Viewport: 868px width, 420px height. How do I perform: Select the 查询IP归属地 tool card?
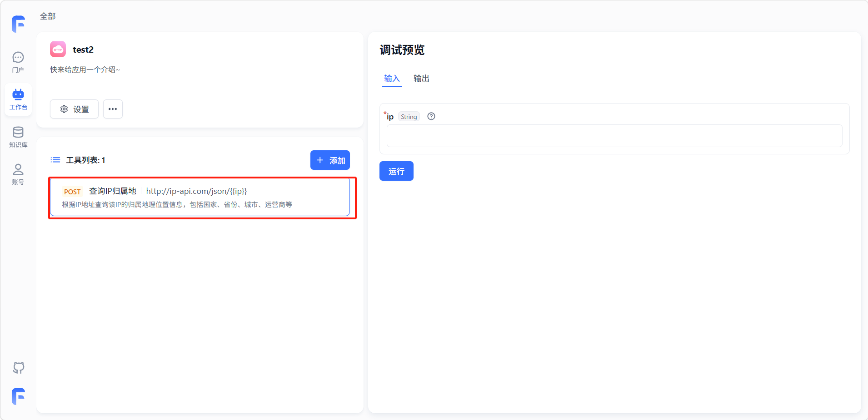[200, 198]
